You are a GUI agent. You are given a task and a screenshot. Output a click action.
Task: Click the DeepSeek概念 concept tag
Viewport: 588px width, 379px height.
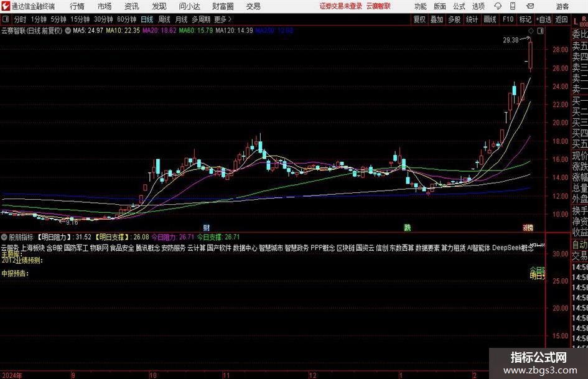coord(513,248)
